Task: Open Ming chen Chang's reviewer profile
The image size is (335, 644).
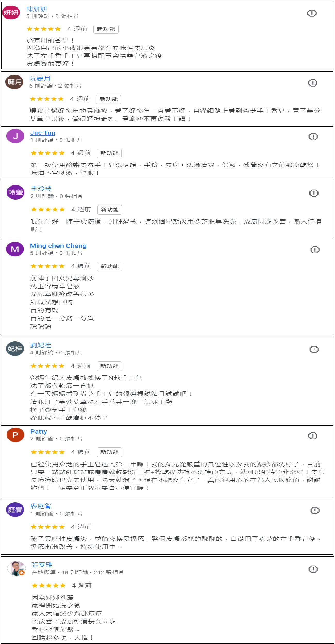Action: pos(58,246)
